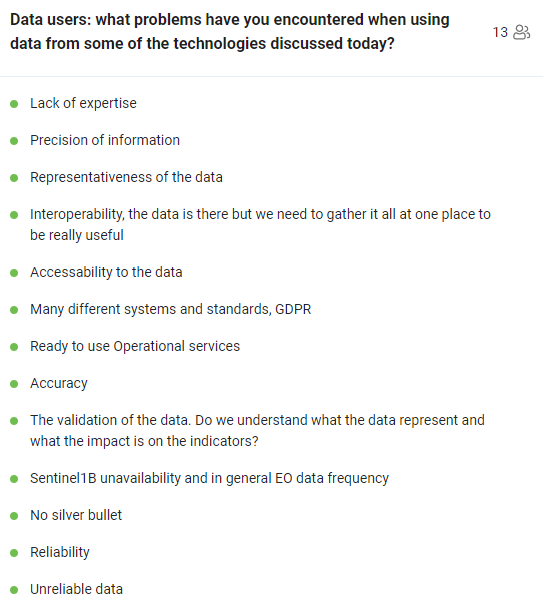
Task: Select the Representativeness of the data response
Action: (x=126, y=177)
